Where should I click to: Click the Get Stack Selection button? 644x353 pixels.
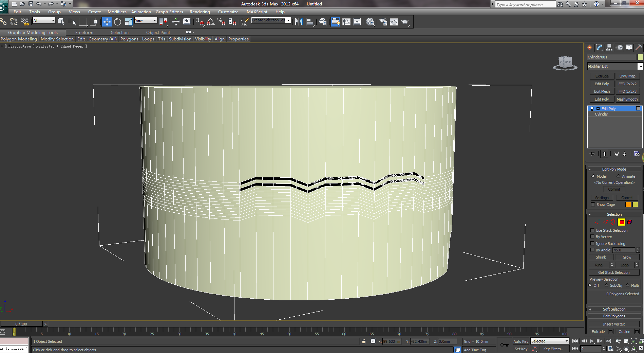point(614,272)
